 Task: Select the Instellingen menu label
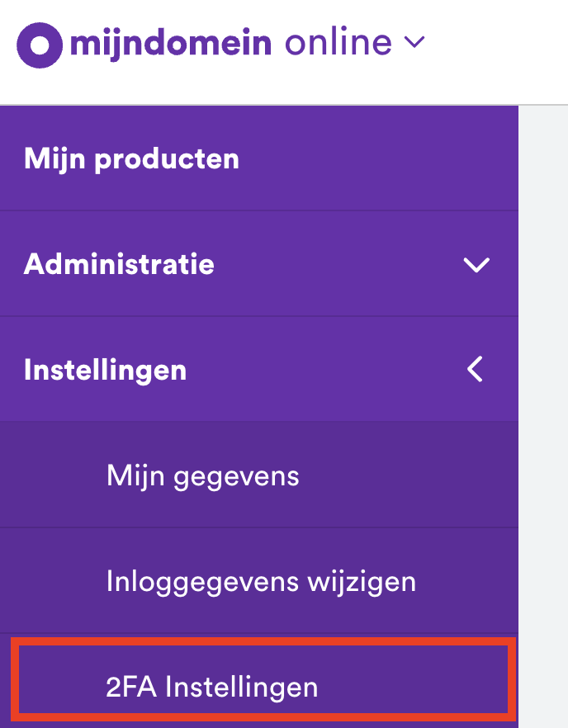pos(105,370)
